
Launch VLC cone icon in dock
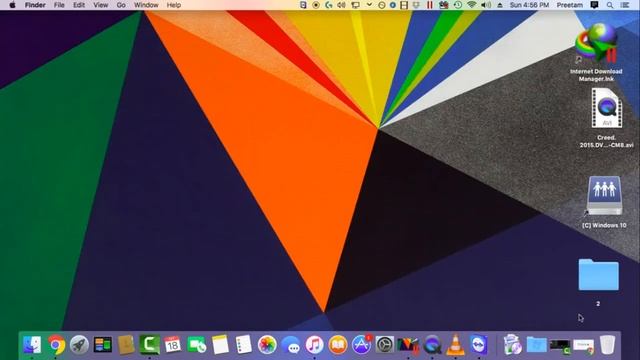[x=455, y=345]
